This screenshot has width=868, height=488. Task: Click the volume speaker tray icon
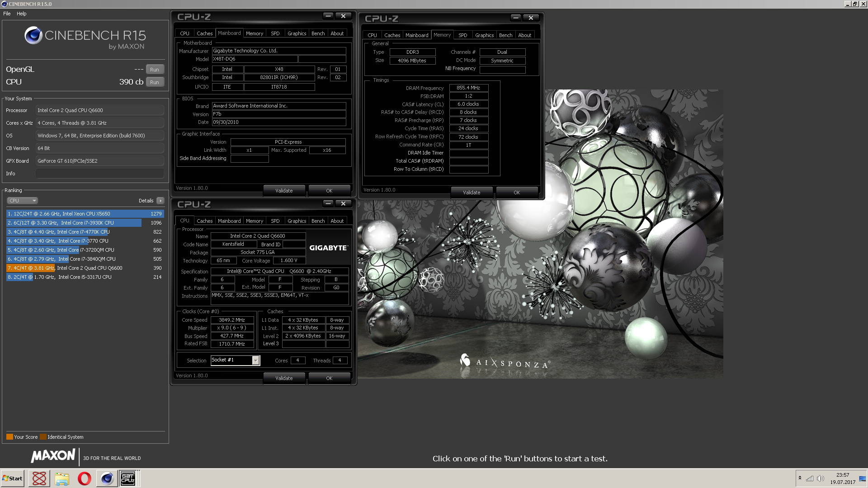(x=821, y=479)
